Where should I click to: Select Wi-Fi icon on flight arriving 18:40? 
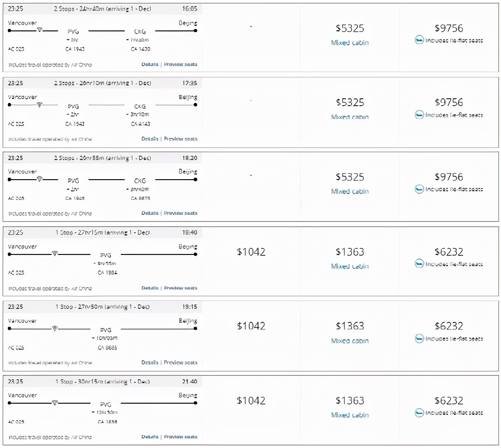point(55,254)
